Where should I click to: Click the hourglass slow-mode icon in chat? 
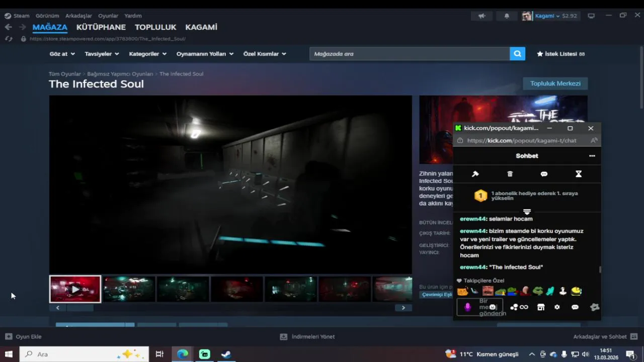[x=579, y=174]
